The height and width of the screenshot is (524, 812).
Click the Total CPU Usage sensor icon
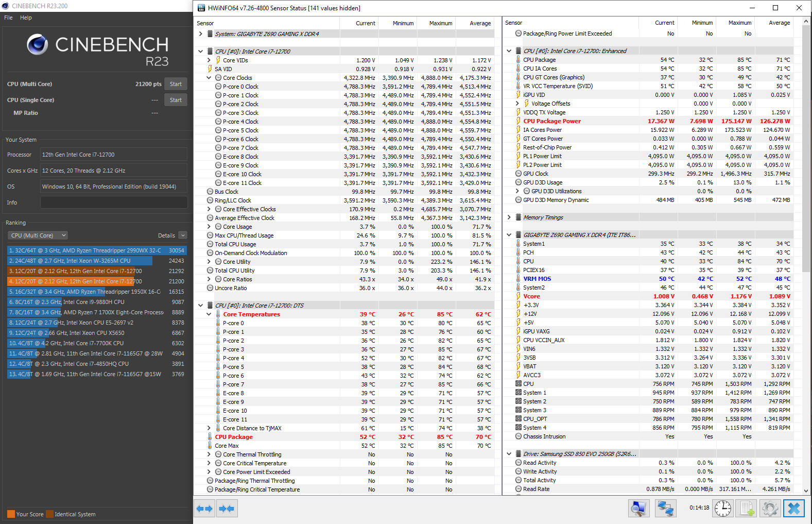pos(210,244)
